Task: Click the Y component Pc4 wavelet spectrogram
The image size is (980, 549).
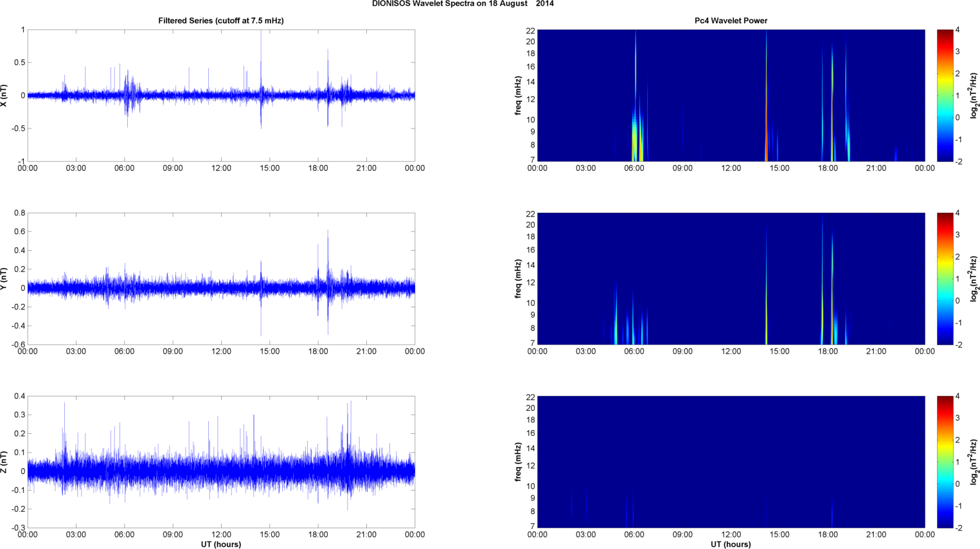Action: click(731, 279)
